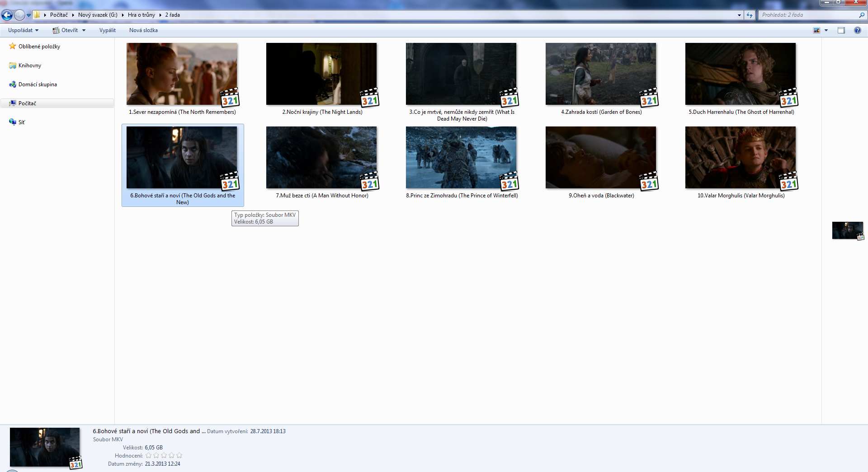Click Vypálit in the toolbar
The width and height of the screenshot is (868, 472).
tap(107, 30)
